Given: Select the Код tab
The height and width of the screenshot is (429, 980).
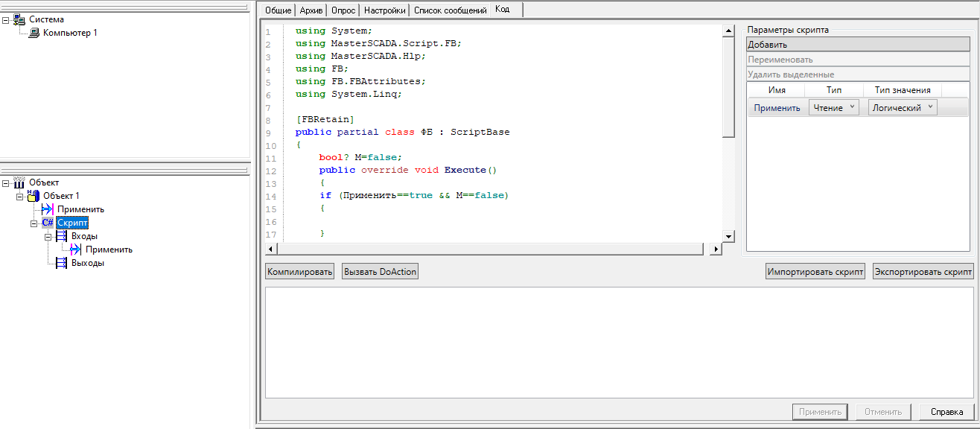Looking at the screenshot, I should coord(503,9).
